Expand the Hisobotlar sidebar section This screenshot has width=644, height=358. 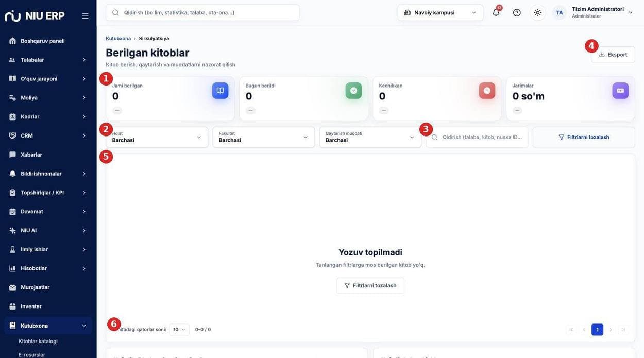48,268
